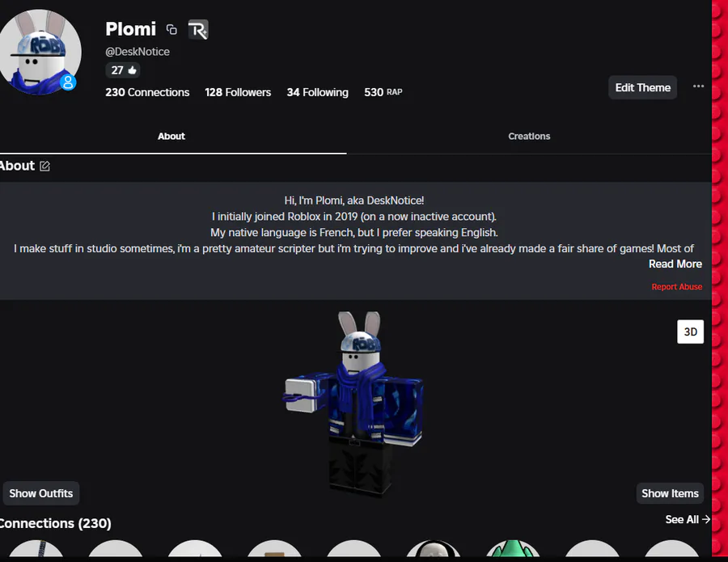Toggle the 3D avatar view
The image size is (728, 562).
(690, 332)
